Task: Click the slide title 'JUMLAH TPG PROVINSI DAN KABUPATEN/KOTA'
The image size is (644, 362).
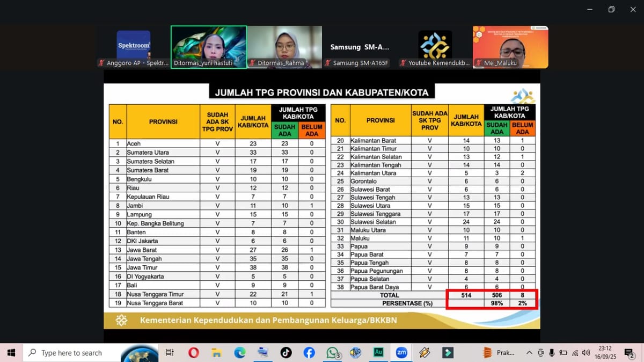Action: coord(322,92)
